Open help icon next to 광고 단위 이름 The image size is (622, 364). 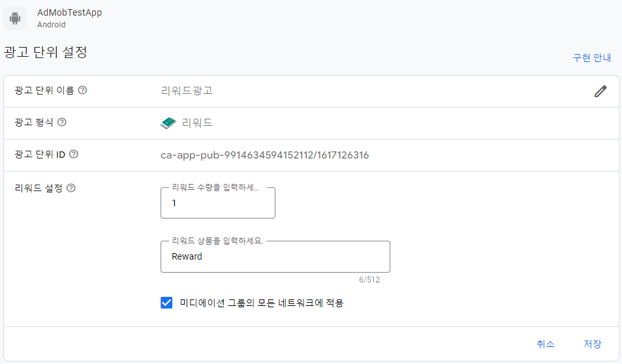point(82,90)
